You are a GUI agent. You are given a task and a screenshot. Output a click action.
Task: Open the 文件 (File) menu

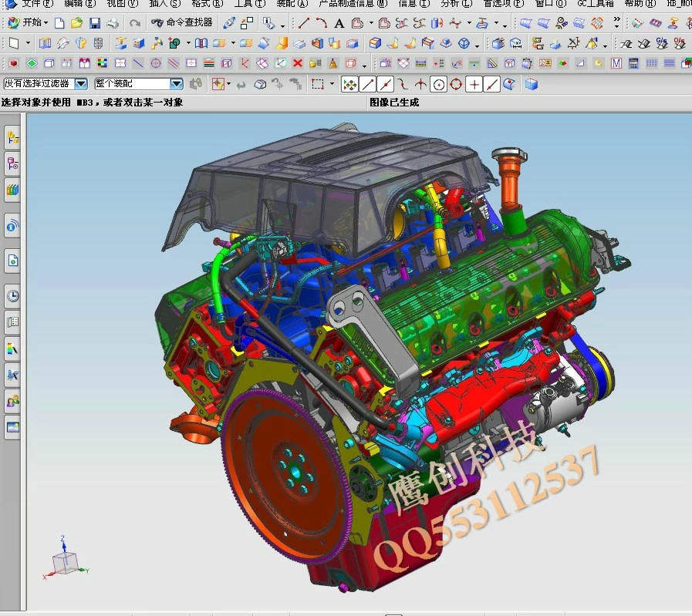pos(37,4)
